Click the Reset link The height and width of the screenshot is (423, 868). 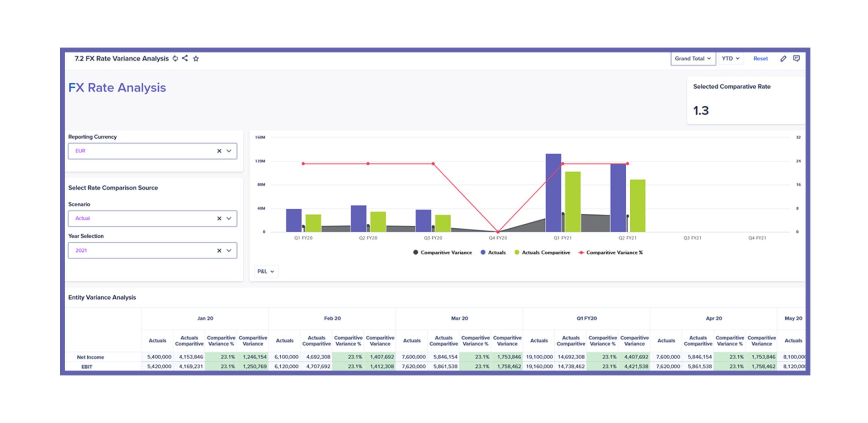tap(760, 59)
